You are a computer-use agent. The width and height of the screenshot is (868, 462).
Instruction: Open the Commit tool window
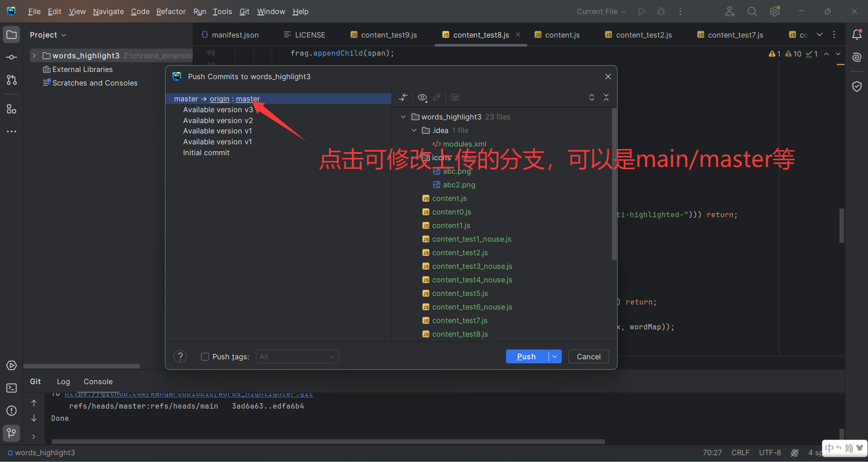coord(11,57)
